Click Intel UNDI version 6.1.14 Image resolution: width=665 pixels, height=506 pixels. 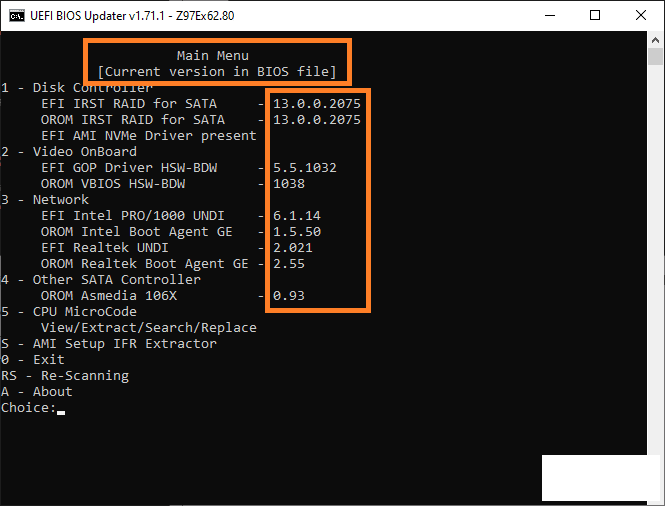(x=297, y=215)
